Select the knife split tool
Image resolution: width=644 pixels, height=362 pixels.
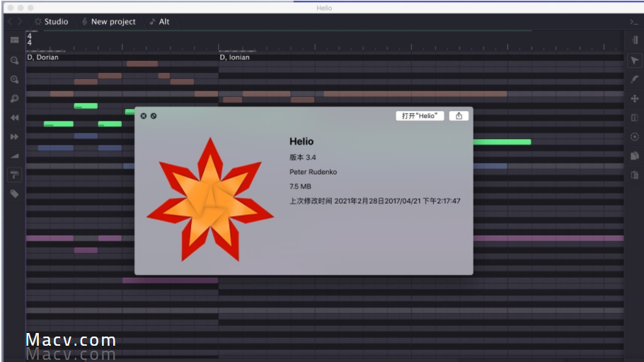pos(635,118)
